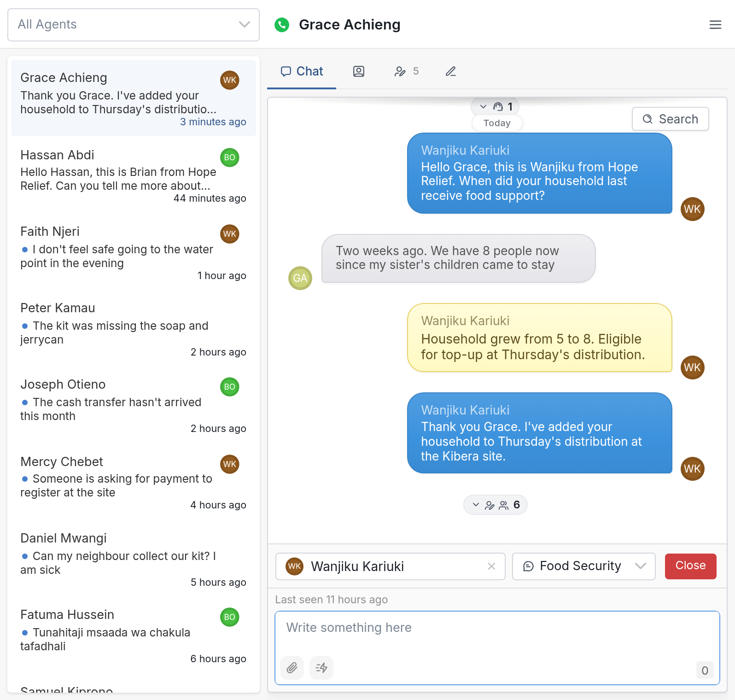The height and width of the screenshot is (700, 735).
Task: Click WK avatar next to the Kibera message
Action: point(693,469)
